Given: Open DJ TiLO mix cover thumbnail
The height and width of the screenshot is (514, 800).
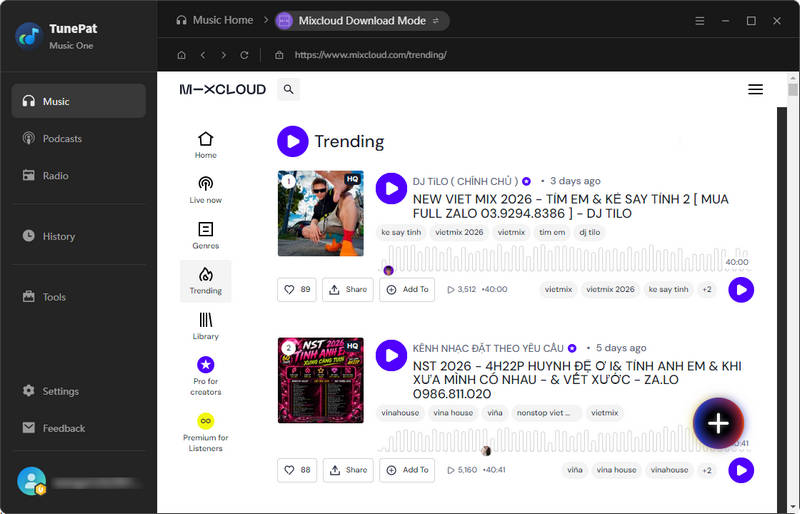Looking at the screenshot, I should pos(320,213).
